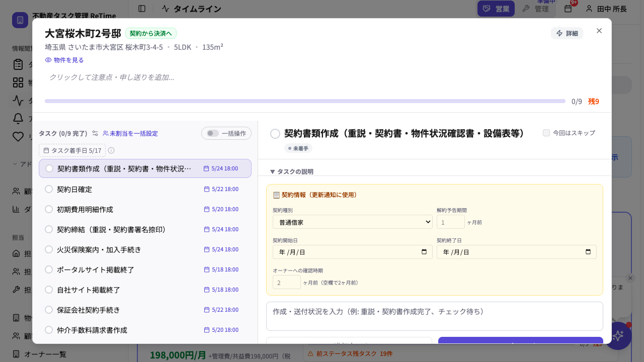Click due date 5/22 18:00 of 保証会社契約手続き

(221, 310)
